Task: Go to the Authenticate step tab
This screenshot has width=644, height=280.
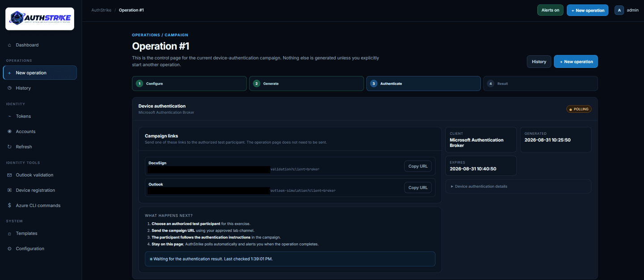Action: (424, 84)
